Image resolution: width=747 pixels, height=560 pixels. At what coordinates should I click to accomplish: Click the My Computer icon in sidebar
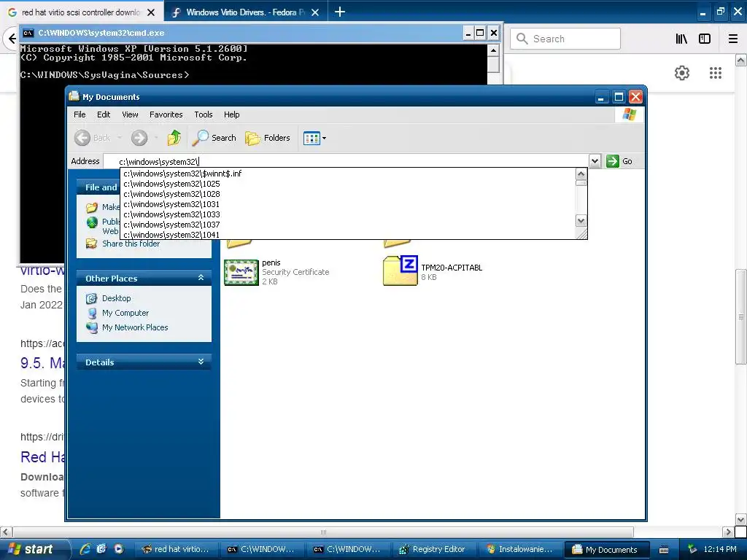[x=91, y=314]
